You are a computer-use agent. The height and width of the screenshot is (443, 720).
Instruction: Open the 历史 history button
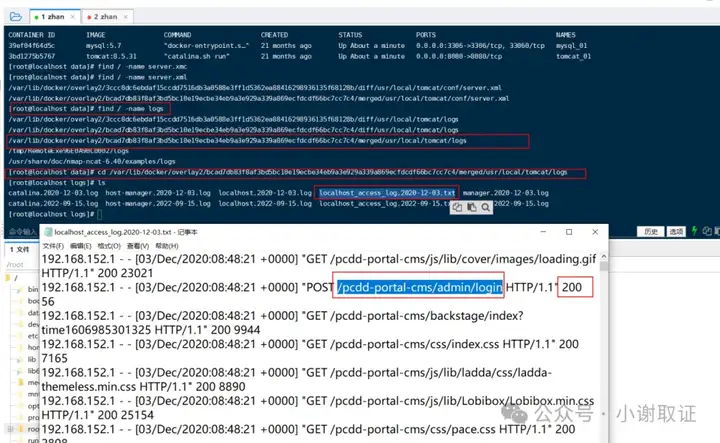tap(651, 231)
